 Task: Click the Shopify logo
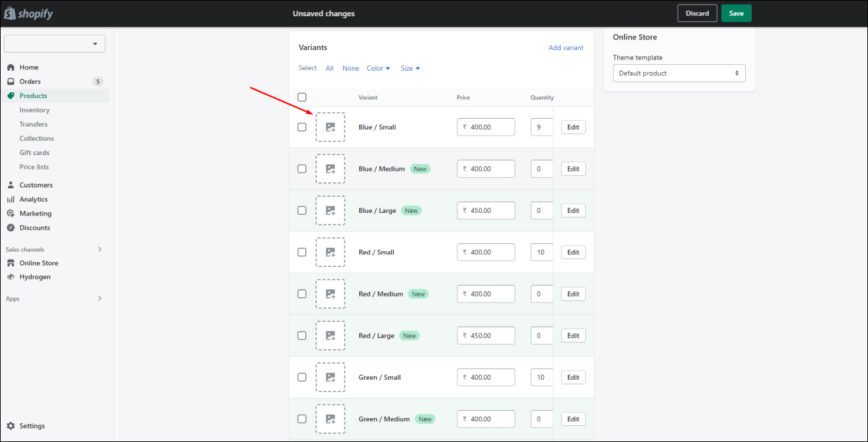coord(29,14)
